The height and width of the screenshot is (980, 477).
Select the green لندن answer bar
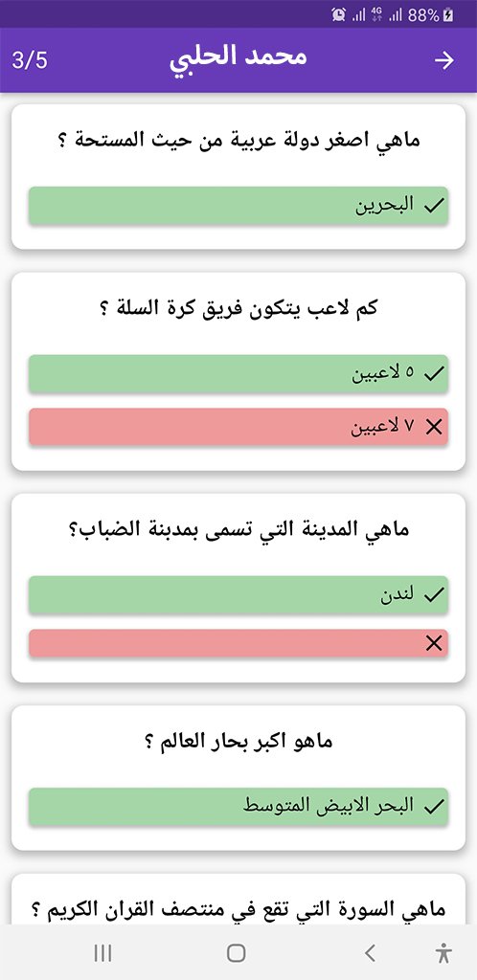pos(238,594)
